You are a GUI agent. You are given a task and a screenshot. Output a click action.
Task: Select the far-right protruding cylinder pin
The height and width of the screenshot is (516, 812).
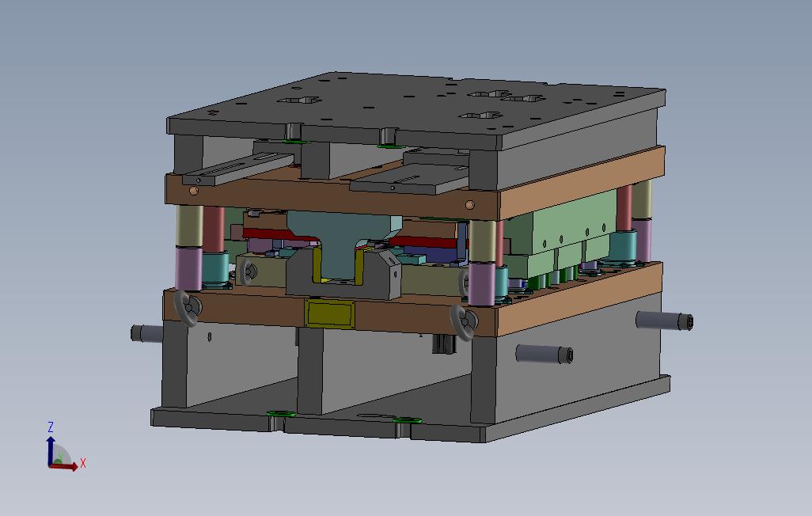point(665,321)
